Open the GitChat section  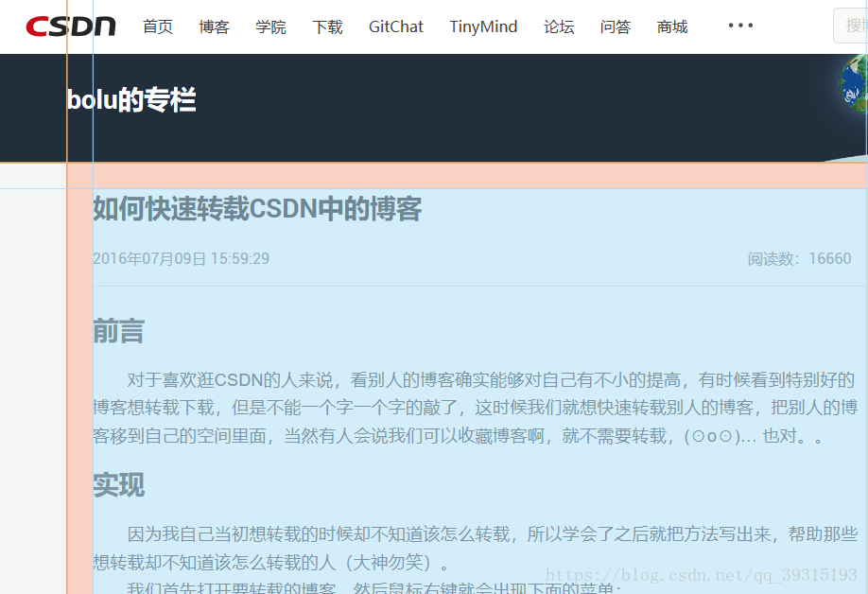(x=395, y=27)
